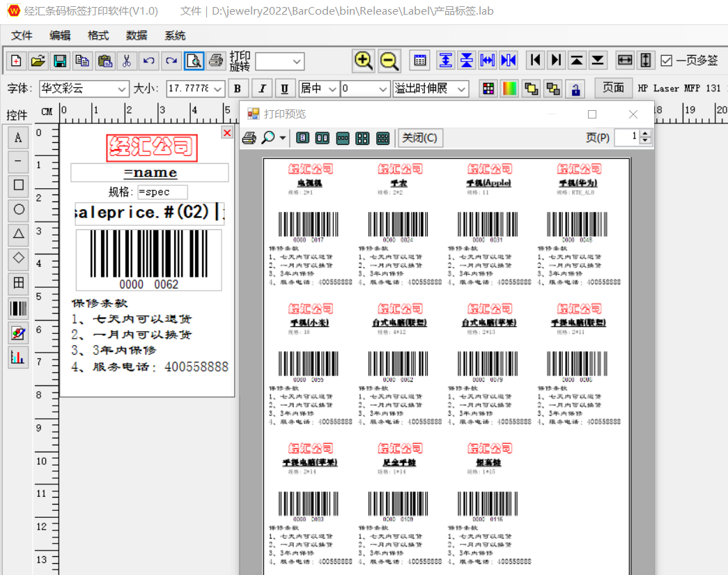The image size is (728, 575).
Task: Bring the selected control to front
Action: pos(531,89)
